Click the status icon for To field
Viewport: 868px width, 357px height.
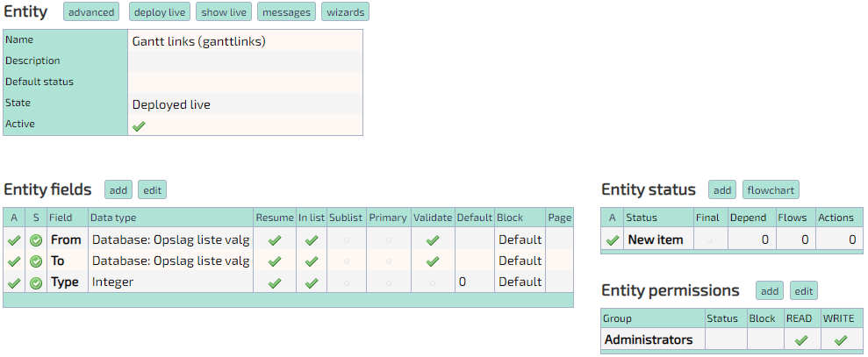36,261
